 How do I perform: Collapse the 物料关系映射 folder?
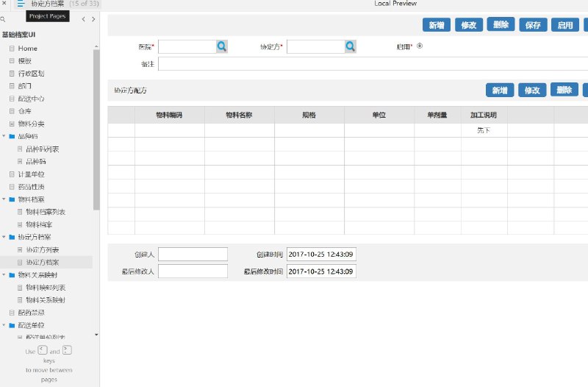tap(4, 274)
